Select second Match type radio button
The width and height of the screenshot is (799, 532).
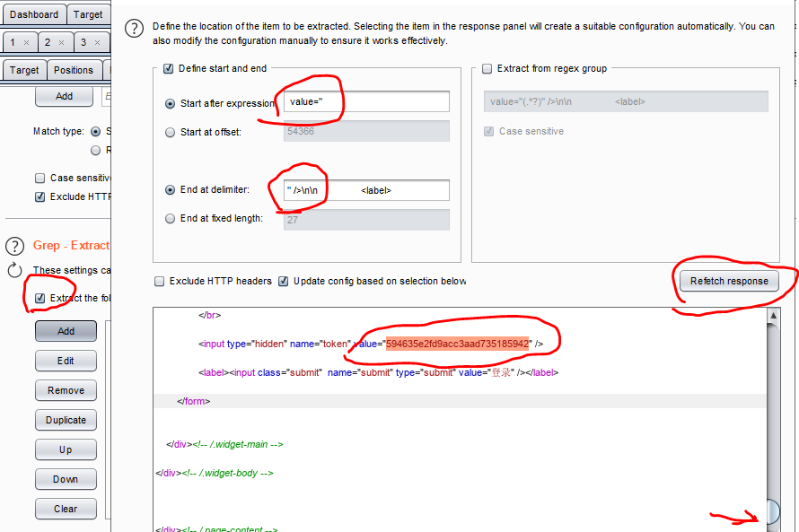pos(95,150)
